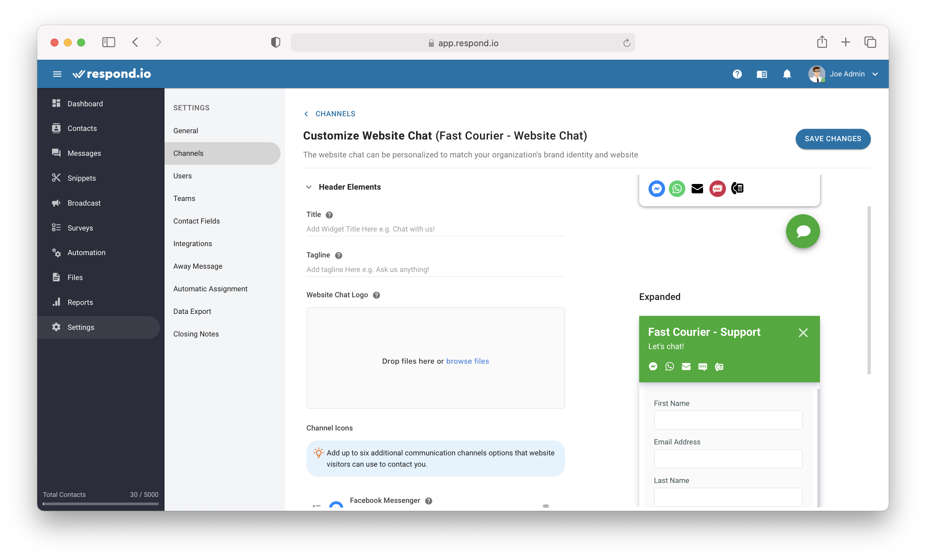Screen dimensions: 926x560
Task: Click the Email channel icon in header
Action: click(x=697, y=188)
